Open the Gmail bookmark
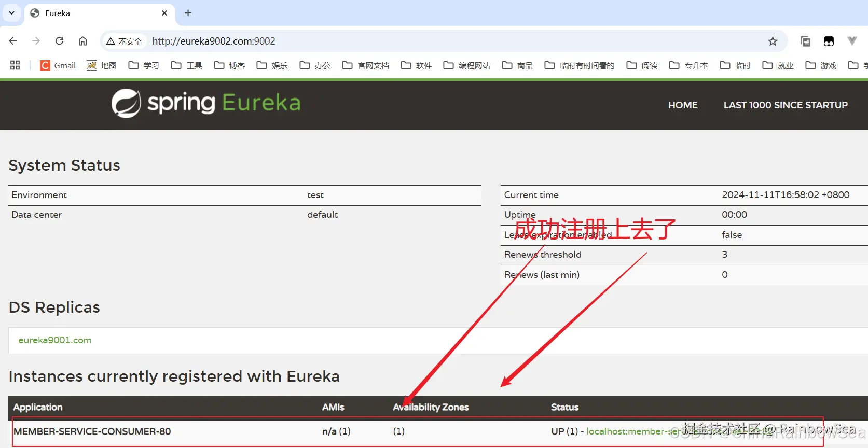 [x=58, y=65]
